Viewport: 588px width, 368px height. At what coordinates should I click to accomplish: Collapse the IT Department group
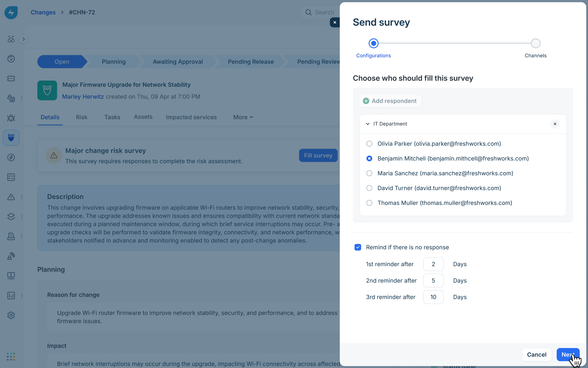[x=368, y=124]
